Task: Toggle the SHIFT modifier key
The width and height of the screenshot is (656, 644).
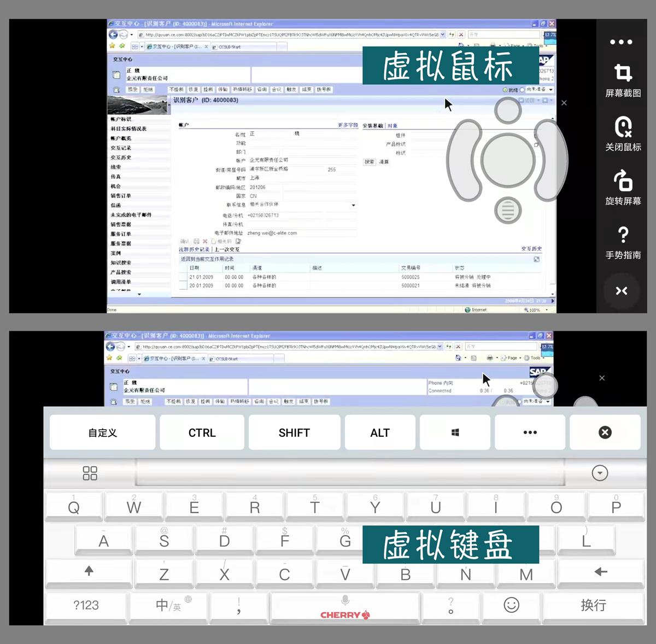Action: pos(294,432)
